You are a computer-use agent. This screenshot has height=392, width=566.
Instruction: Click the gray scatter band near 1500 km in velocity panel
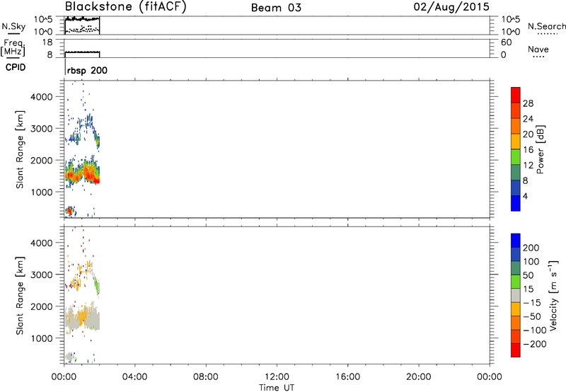82,318
